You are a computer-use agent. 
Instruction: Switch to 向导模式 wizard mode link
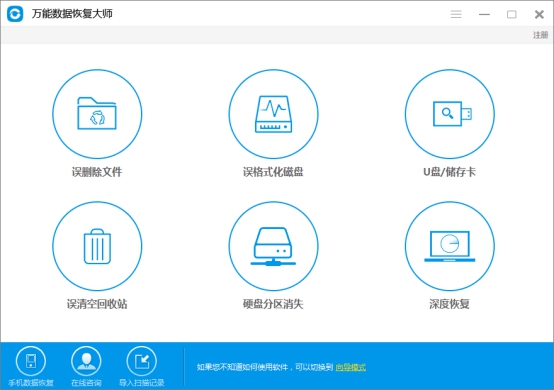(350, 367)
